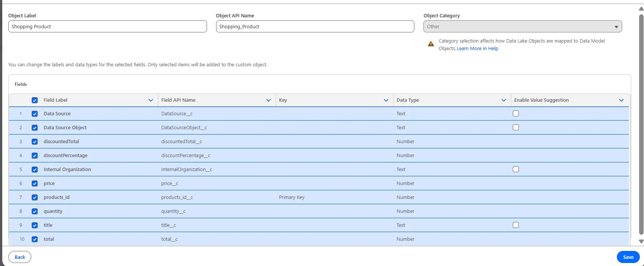Open Field Label column sort chevron
This screenshot has width=644, height=266.
(x=151, y=100)
